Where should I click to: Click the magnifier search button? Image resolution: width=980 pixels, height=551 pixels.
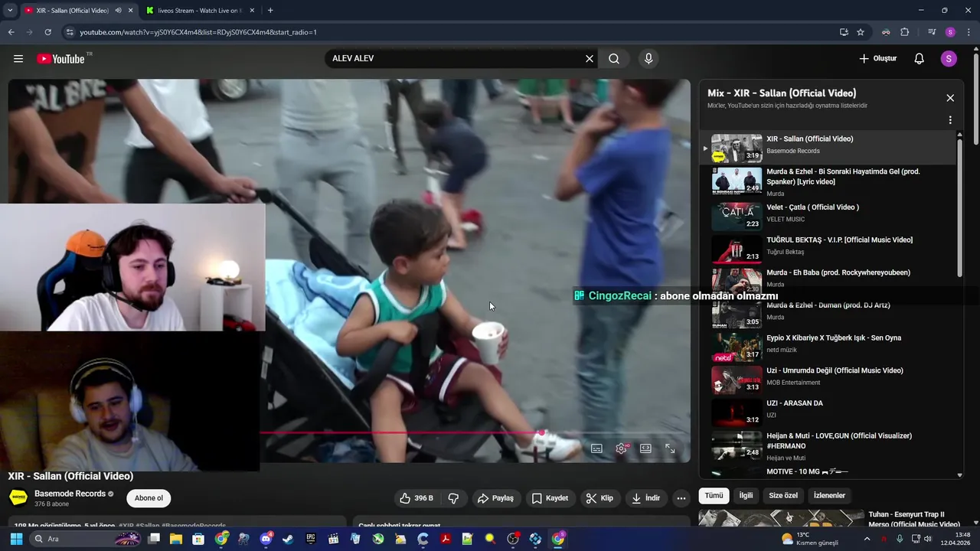point(614,59)
